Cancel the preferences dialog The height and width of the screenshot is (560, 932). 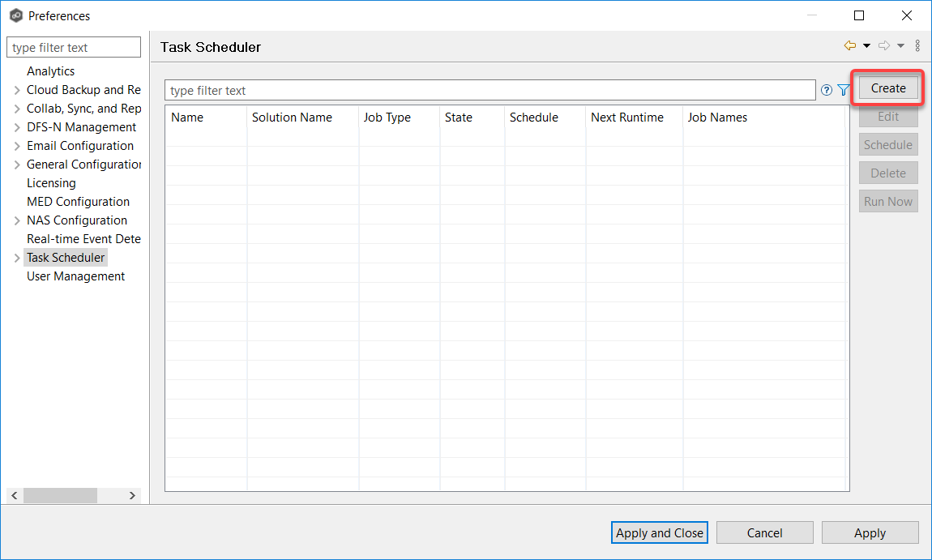point(764,532)
